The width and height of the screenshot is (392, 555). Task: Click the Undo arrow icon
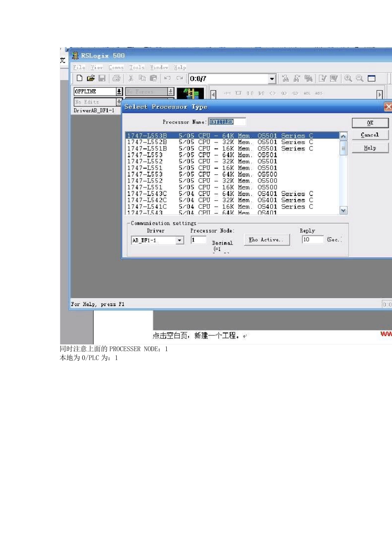(167, 78)
